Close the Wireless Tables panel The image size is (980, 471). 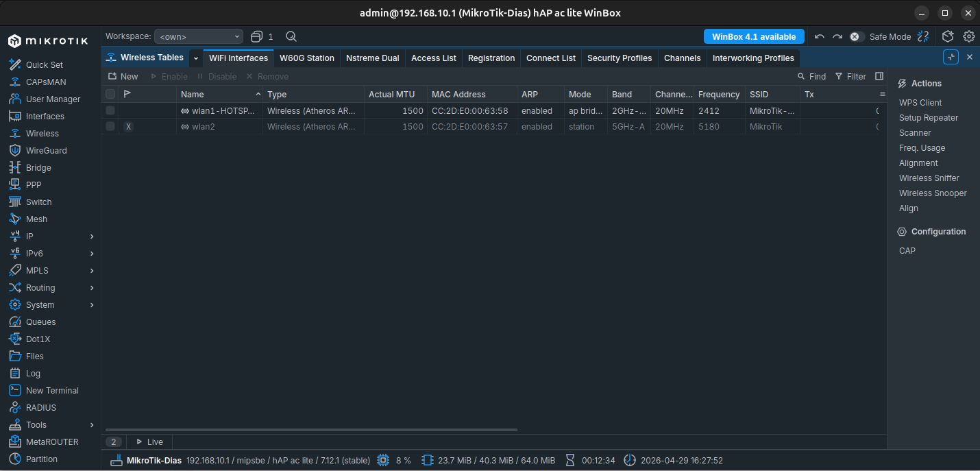pos(970,58)
